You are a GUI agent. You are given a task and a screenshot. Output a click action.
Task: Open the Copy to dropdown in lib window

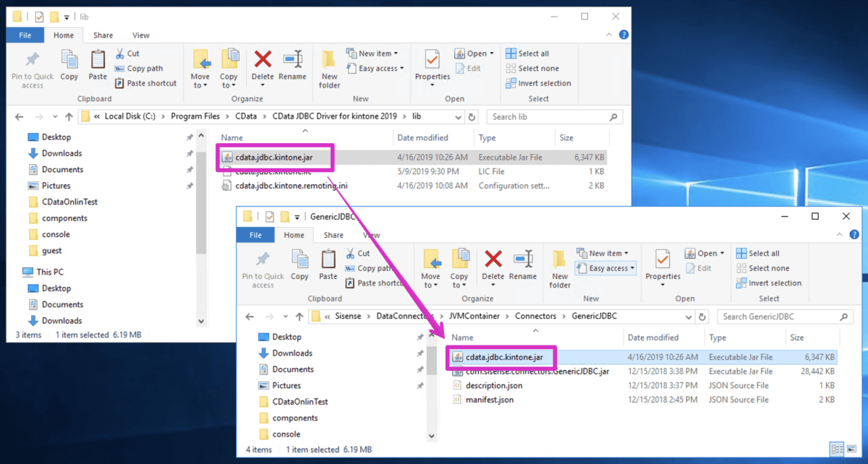(x=229, y=81)
